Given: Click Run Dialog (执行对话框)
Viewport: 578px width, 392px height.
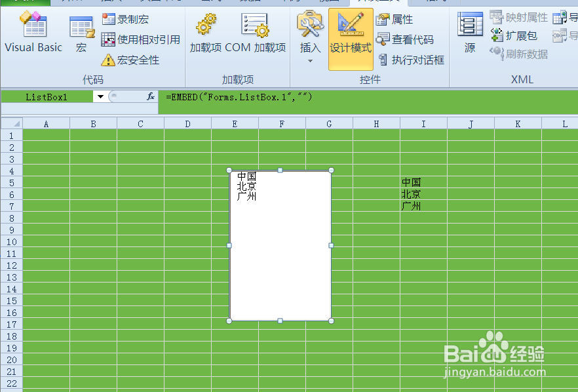Looking at the screenshot, I should click(411, 60).
